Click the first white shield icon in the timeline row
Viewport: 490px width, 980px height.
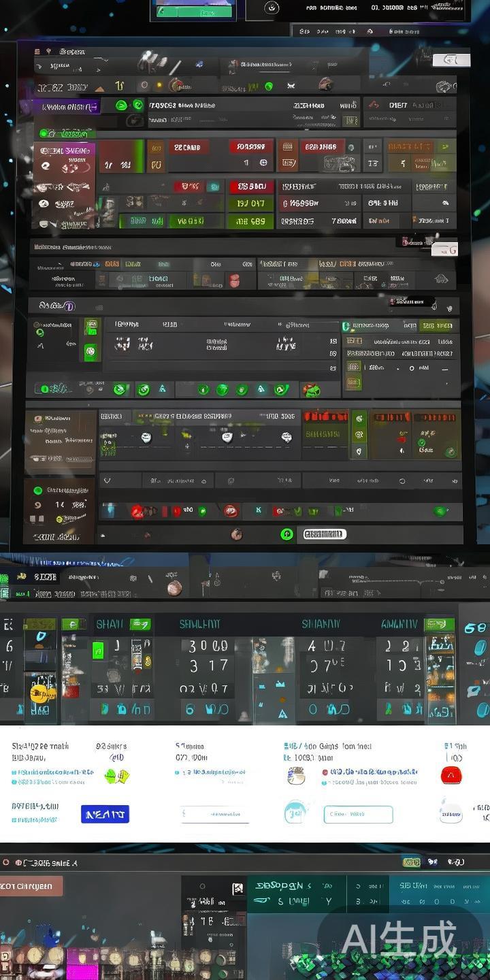[146, 438]
